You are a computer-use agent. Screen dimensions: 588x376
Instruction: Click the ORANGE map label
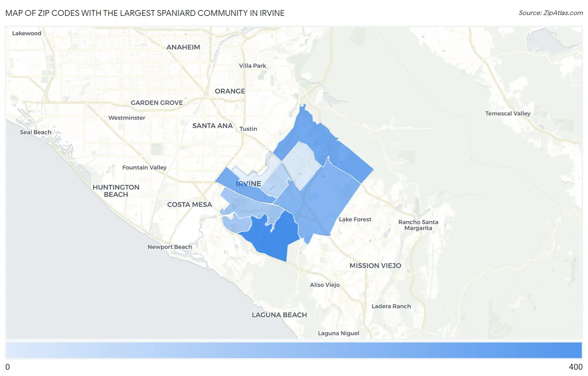(230, 91)
